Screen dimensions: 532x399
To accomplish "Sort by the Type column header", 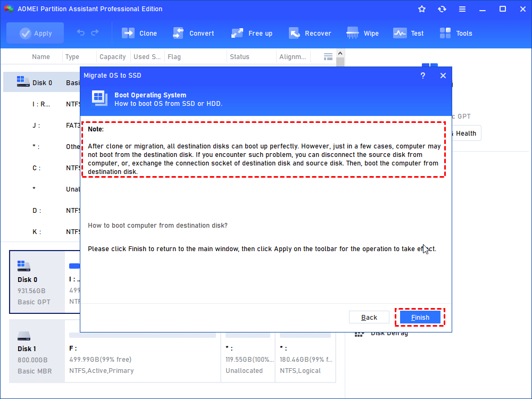I will point(72,57).
